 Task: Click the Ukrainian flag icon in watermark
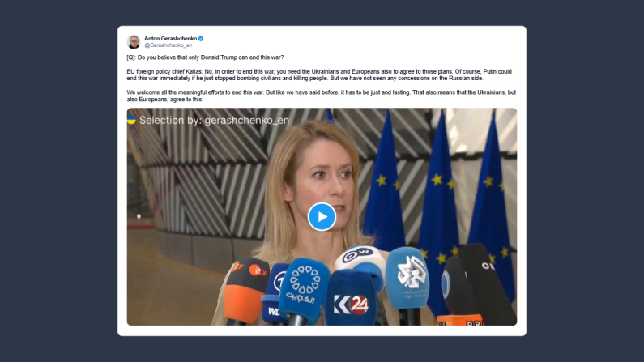131,120
